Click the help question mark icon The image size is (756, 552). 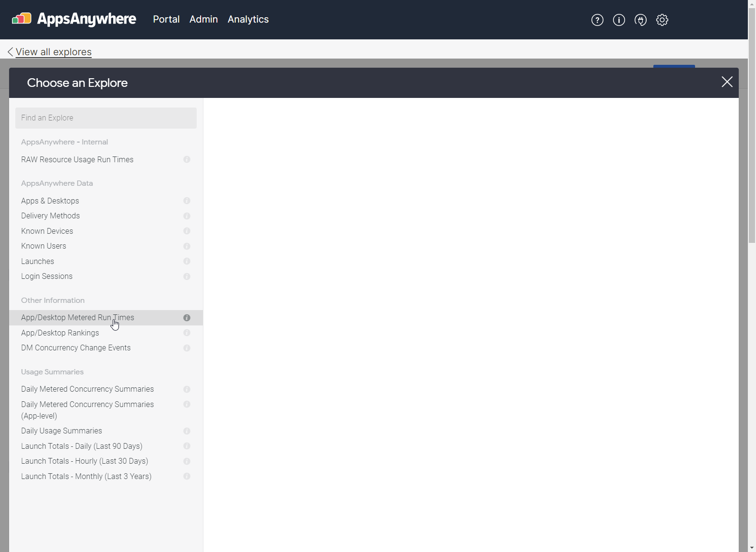[x=597, y=20]
